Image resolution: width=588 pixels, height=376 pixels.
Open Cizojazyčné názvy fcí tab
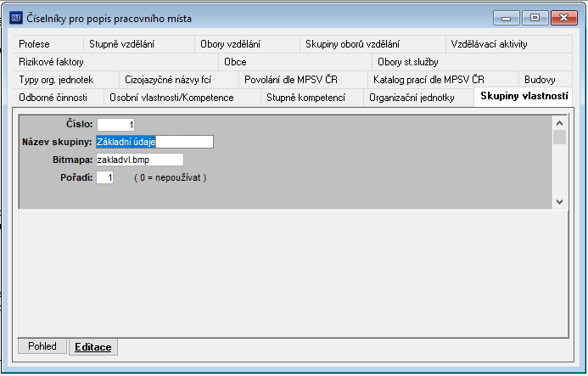click(179, 80)
